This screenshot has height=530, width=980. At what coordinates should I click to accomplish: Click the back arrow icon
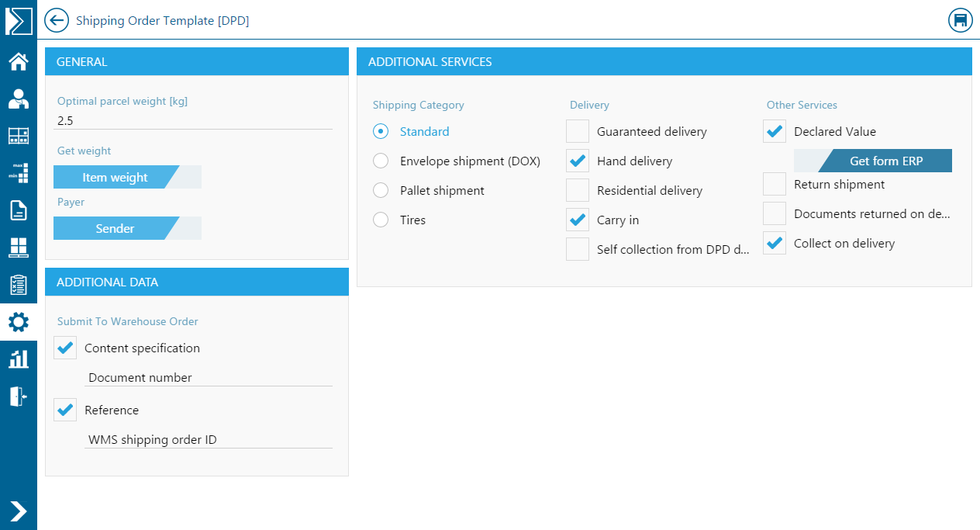click(57, 20)
